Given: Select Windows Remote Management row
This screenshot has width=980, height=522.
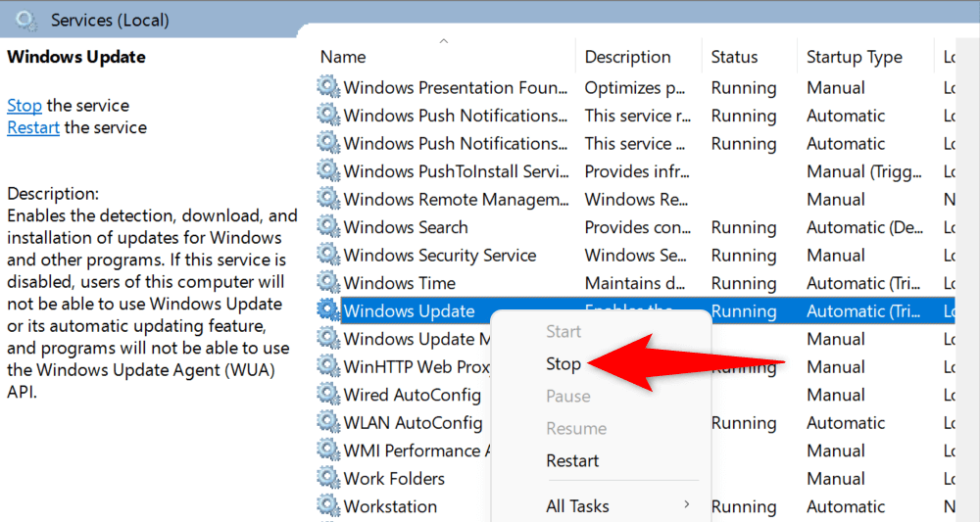Looking at the screenshot, I should [x=456, y=199].
